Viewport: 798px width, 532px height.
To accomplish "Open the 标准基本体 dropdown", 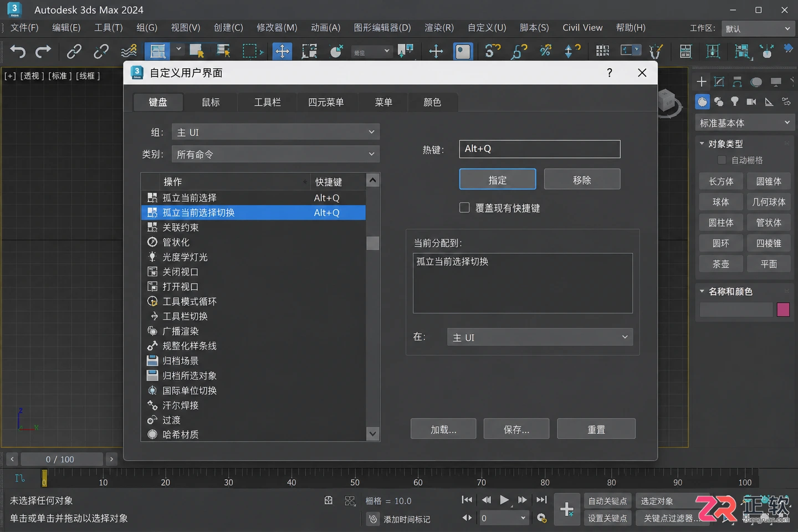I will [x=744, y=123].
